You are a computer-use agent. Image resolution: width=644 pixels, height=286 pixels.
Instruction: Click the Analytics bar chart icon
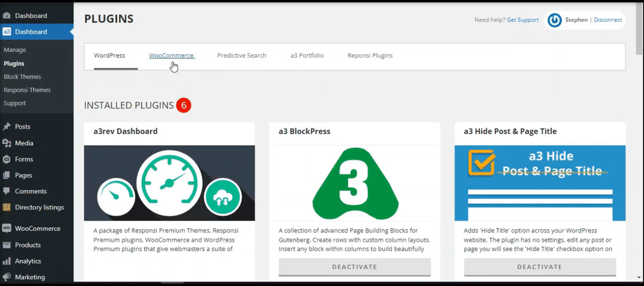click(x=6, y=261)
